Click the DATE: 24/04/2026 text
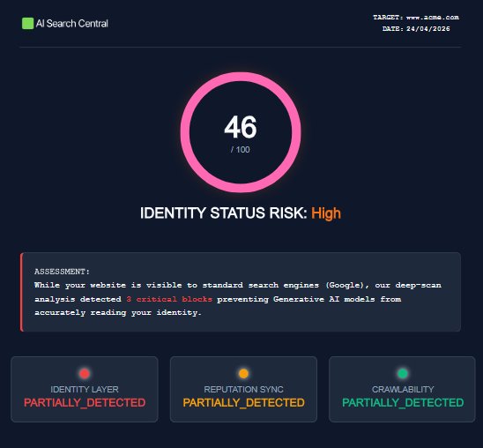This screenshot has width=483, height=448. tap(416, 28)
